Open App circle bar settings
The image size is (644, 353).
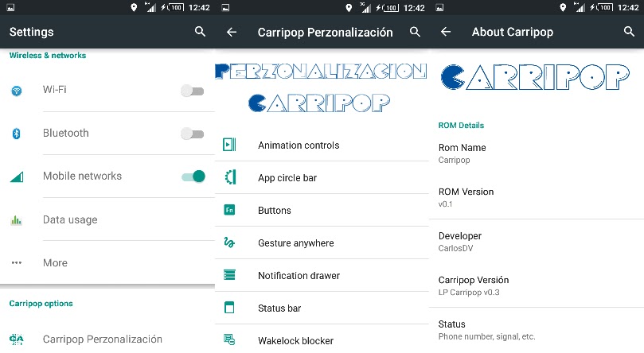[x=322, y=177]
